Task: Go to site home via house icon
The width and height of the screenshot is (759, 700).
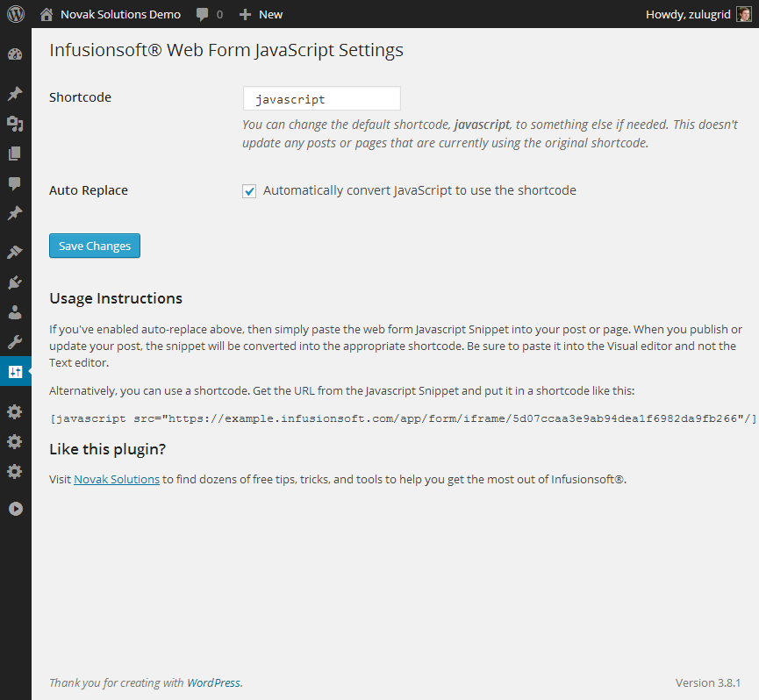Action: (x=47, y=15)
